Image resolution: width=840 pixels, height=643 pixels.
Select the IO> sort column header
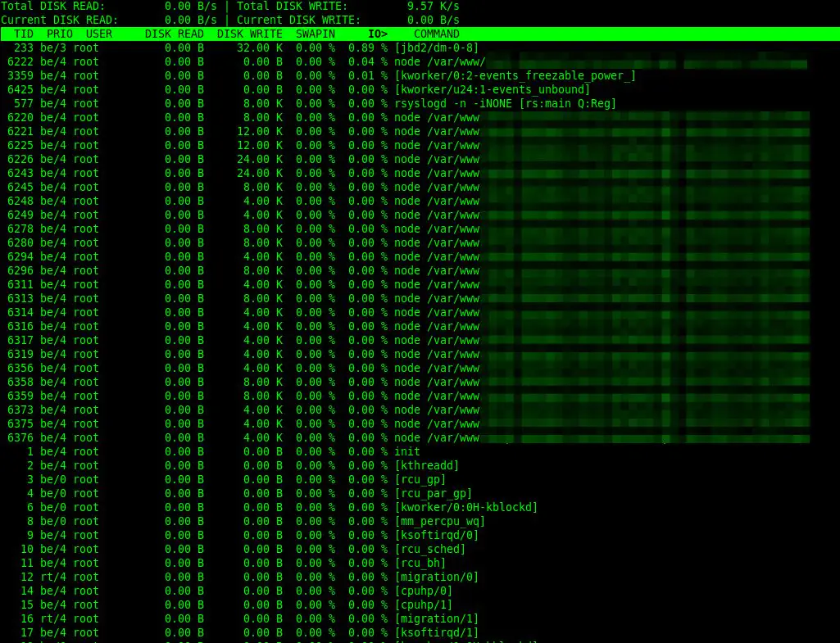tap(376, 34)
